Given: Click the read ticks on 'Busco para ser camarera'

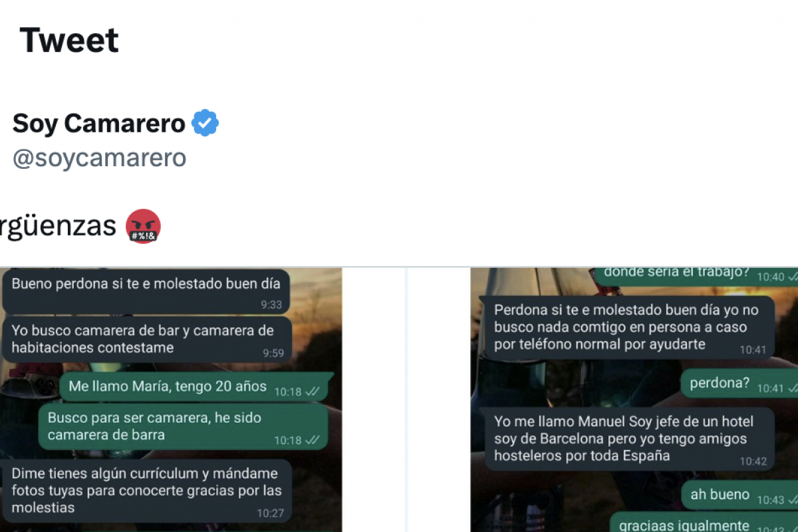Looking at the screenshot, I should click(x=313, y=440).
